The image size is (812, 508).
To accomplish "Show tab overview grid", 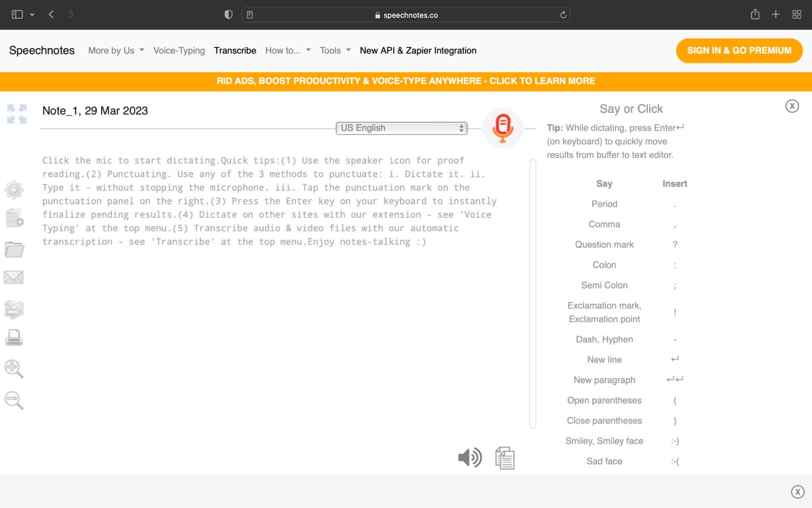I will click(797, 15).
